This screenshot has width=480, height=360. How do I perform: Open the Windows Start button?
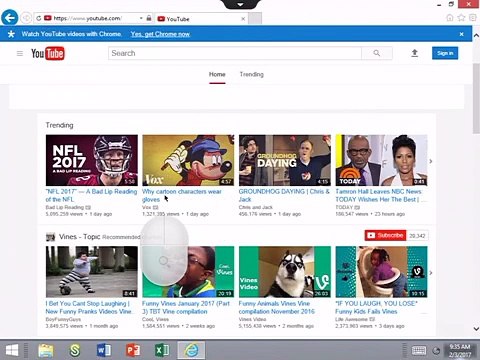(x=12, y=350)
